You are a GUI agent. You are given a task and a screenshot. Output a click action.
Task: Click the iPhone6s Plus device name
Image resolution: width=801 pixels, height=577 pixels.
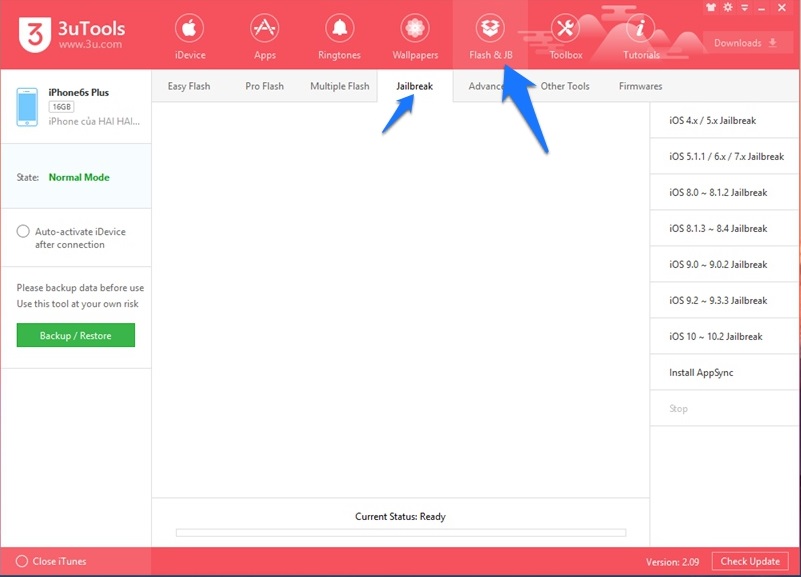pos(79,92)
